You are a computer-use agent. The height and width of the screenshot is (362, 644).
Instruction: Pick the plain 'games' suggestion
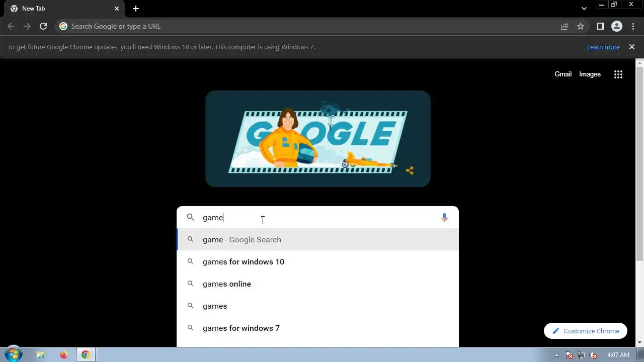click(317, 306)
